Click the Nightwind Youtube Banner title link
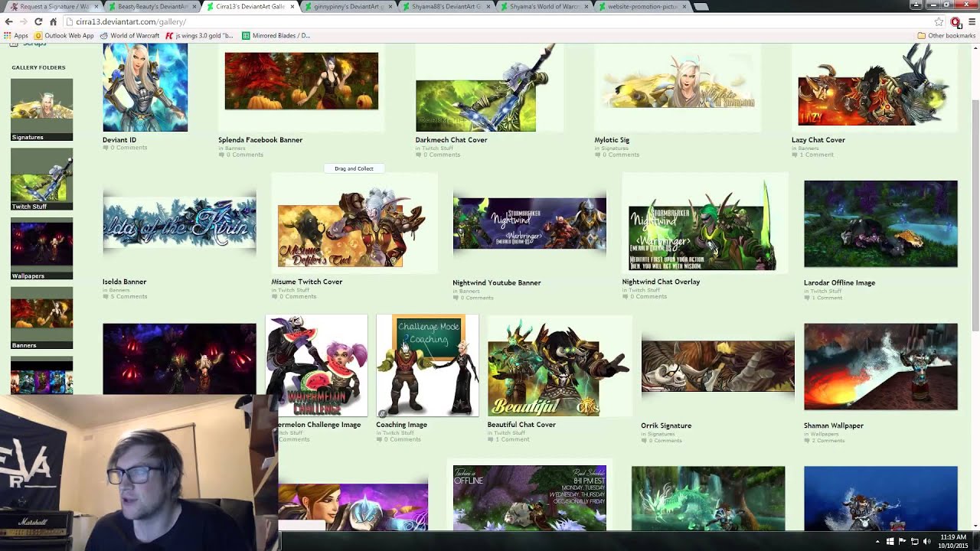This screenshot has width=980, height=551. pyautogui.click(x=497, y=282)
